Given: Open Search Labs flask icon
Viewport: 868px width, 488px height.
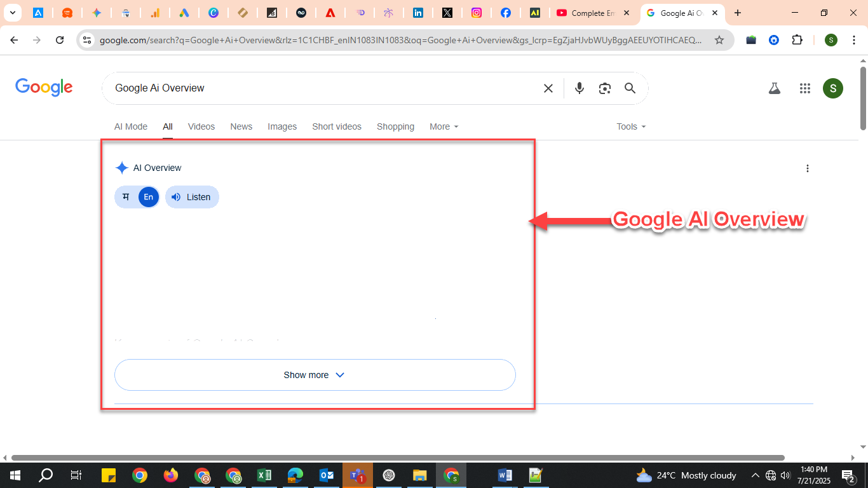Looking at the screenshot, I should point(774,88).
